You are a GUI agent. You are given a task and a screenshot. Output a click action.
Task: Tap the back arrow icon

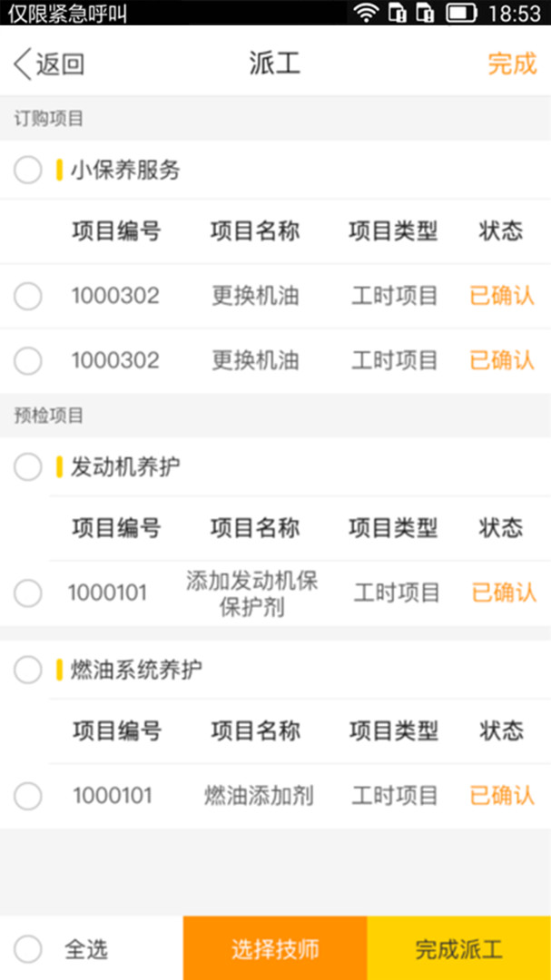click(22, 64)
